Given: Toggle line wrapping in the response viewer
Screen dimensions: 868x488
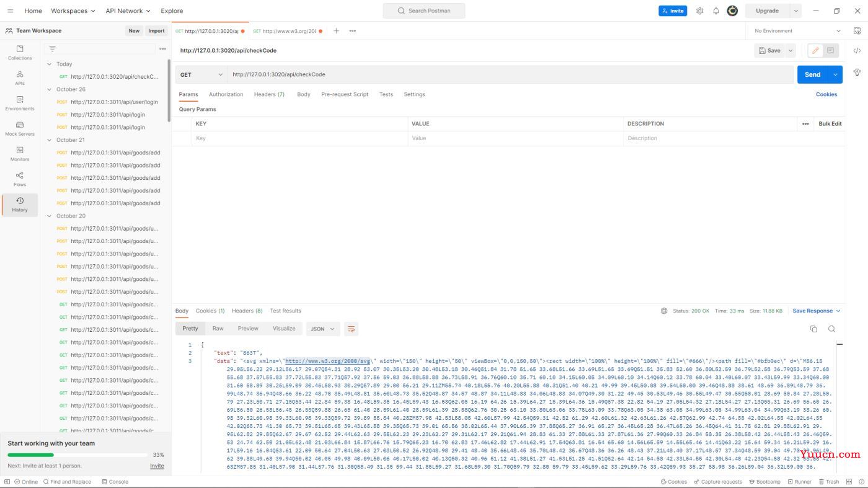Looking at the screenshot, I should click(352, 329).
